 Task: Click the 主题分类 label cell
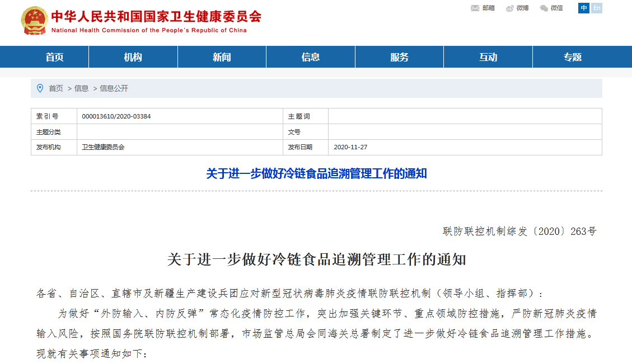tap(54, 131)
